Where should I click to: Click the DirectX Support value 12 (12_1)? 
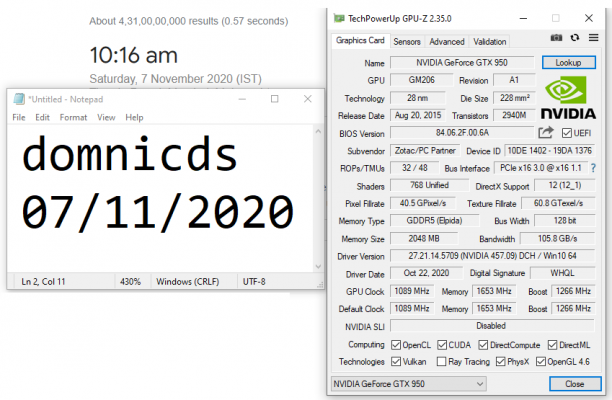tap(565, 185)
